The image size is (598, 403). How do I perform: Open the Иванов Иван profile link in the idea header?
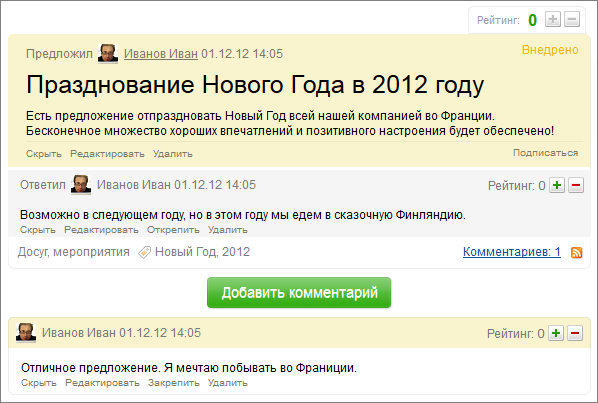tap(161, 54)
